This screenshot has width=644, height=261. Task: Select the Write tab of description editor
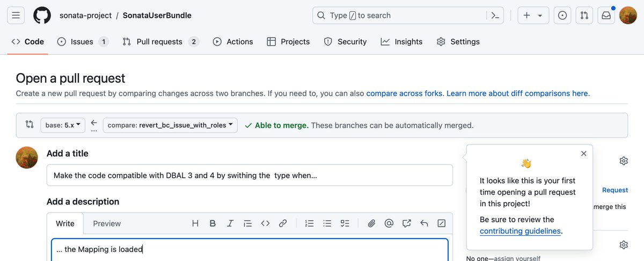click(x=65, y=223)
